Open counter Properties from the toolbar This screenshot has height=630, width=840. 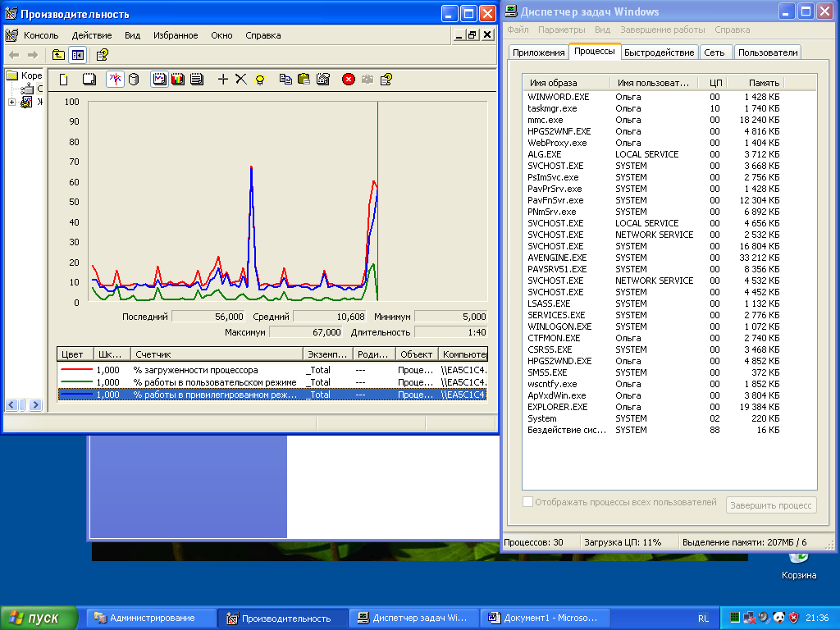(x=323, y=79)
